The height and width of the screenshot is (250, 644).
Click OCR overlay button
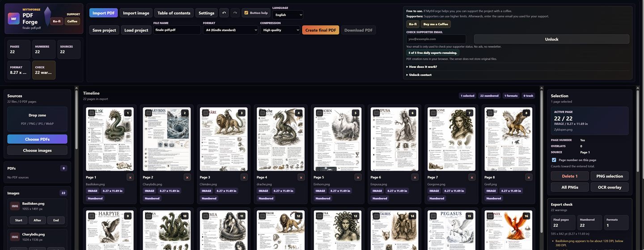click(x=610, y=187)
